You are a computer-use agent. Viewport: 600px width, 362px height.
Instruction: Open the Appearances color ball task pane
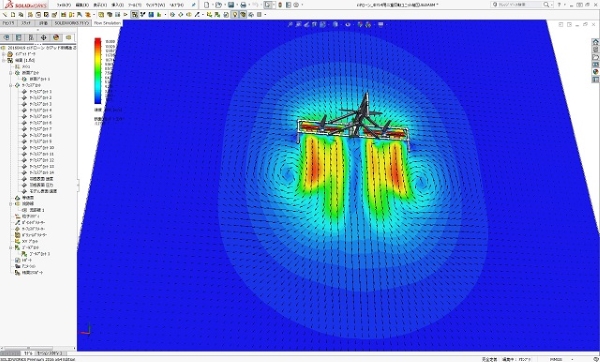(595, 72)
